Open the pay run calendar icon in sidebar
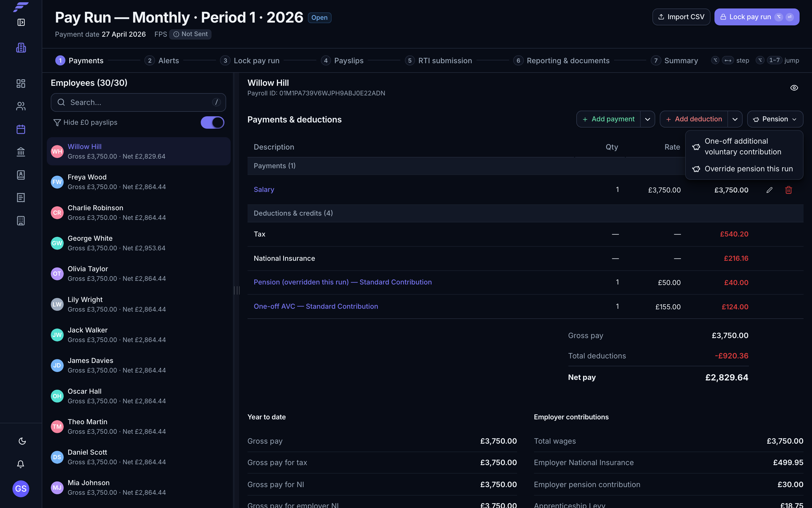Screen dimensions: 812x508 coord(21,129)
